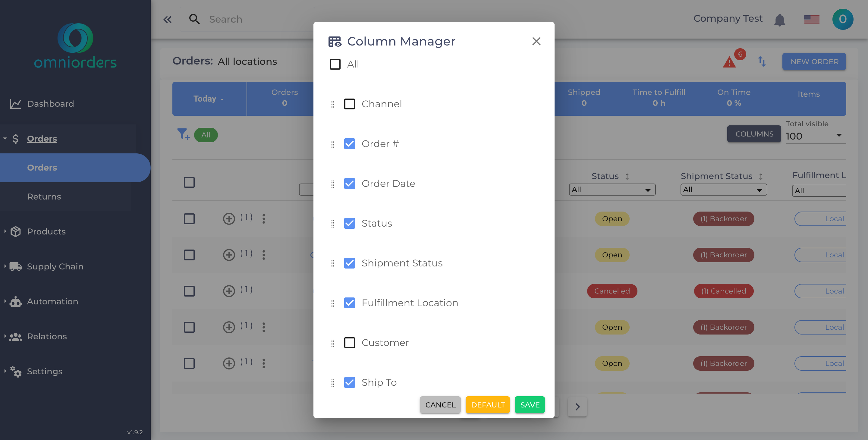Click the Products box icon in the sidebar
The width and height of the screenshot is (868, 440).
(16, 231)
